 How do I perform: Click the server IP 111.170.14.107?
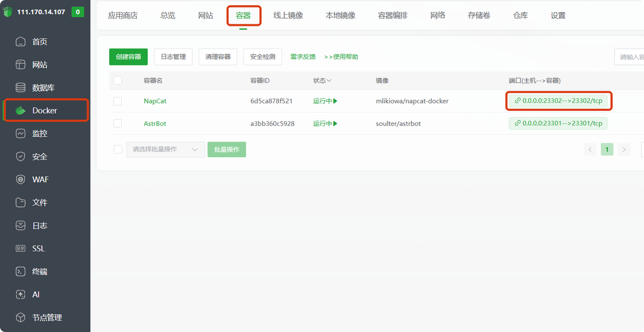point(41,12)
